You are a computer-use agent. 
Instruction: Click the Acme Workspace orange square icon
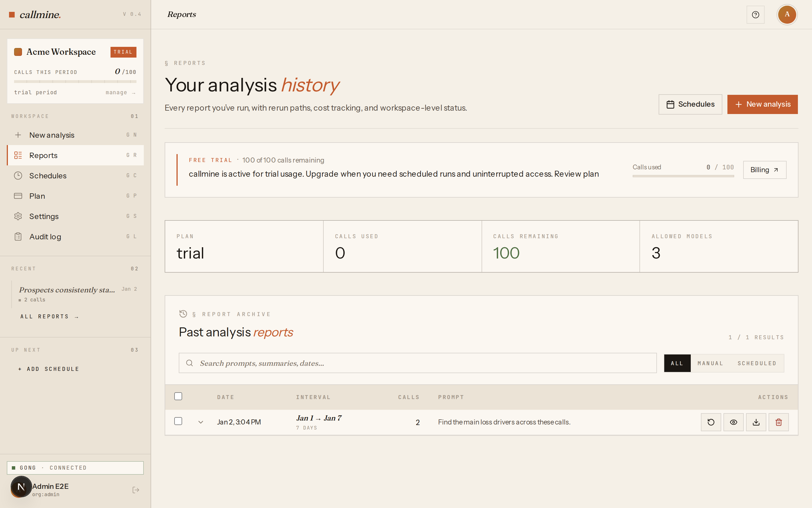point(18,52)
